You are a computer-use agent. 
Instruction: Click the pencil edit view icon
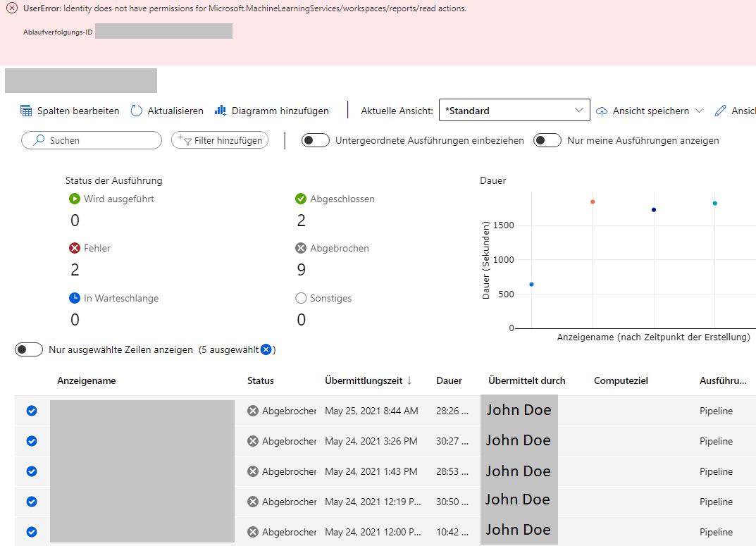(x=720, y=111)
